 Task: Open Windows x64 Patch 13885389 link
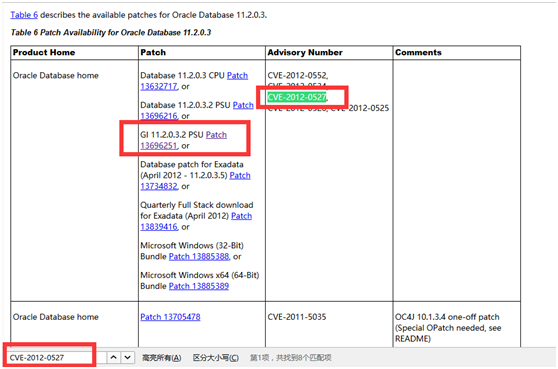(199, 286)
